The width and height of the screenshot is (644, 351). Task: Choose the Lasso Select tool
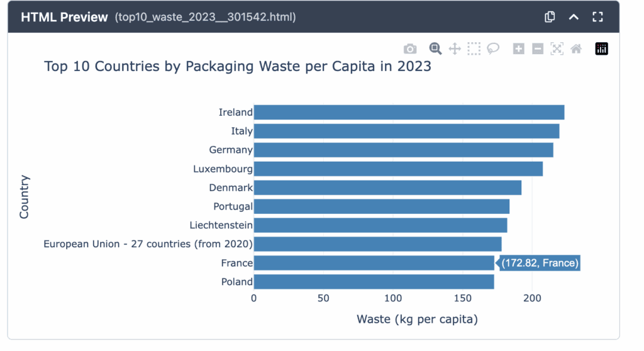pos(493,49)
